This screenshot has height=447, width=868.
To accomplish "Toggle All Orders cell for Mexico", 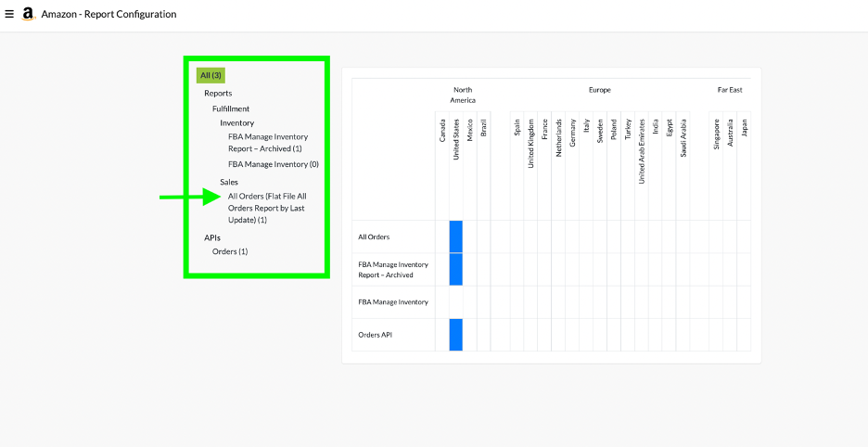I will tap(470, 236).
